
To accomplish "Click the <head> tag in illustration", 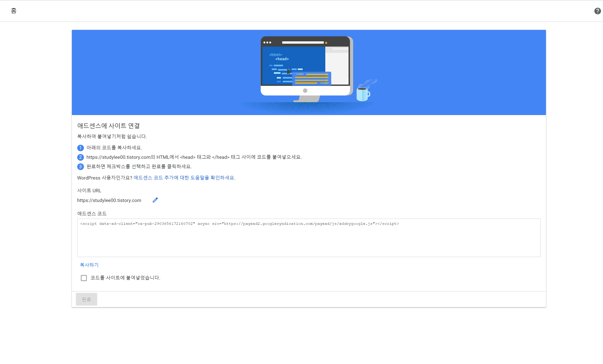I will coord(282,59).
